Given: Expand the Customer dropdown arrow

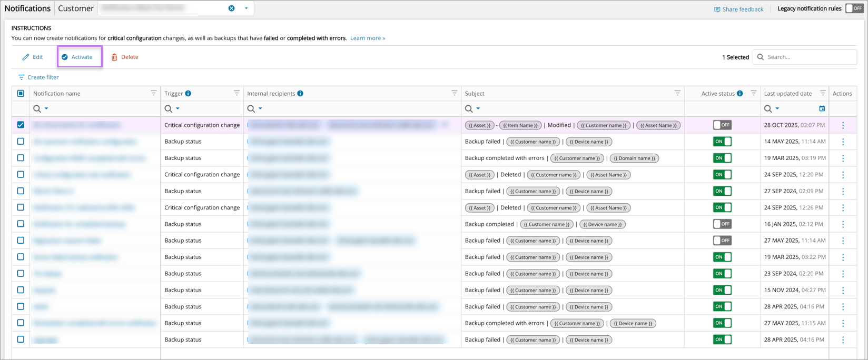Looking at the screenshot, I should pos(246,8).
